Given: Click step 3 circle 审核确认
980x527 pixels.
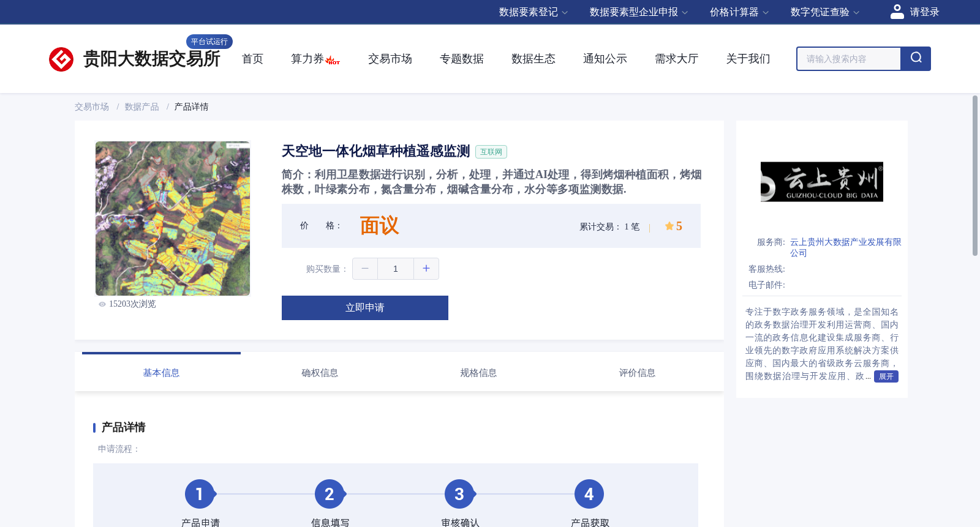Looking at the screenshot, I should 459,494.
